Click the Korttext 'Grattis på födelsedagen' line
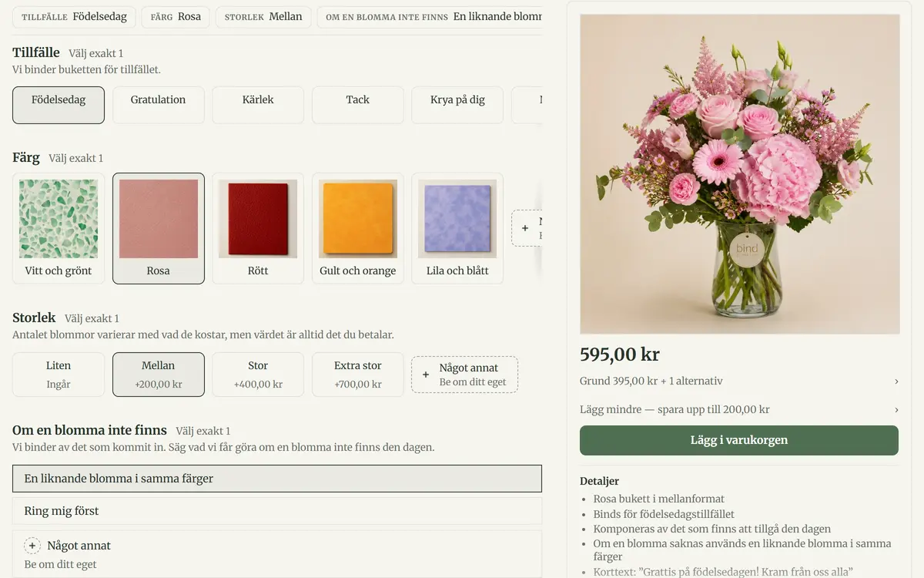 click(x=723, y=573)
